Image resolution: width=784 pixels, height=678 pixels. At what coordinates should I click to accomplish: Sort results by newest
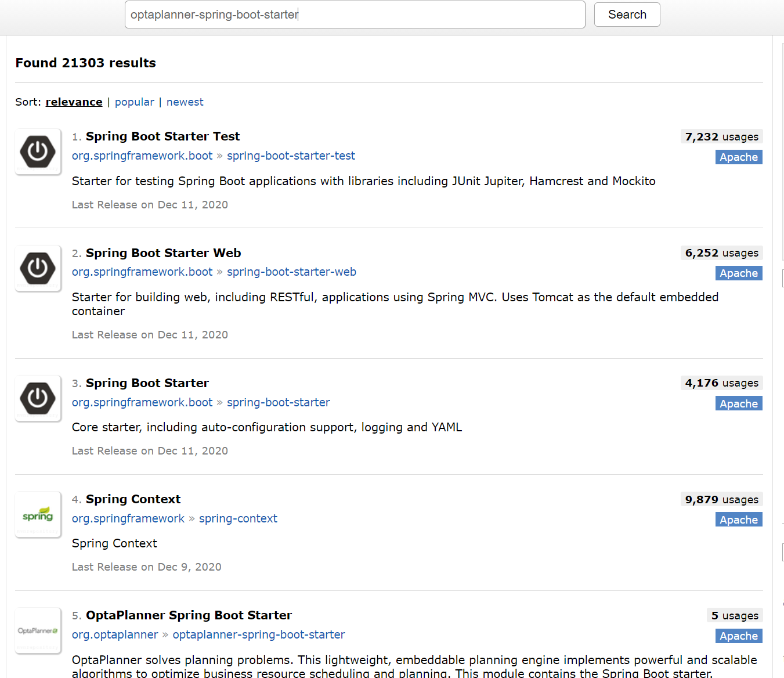tap(185, 102)
